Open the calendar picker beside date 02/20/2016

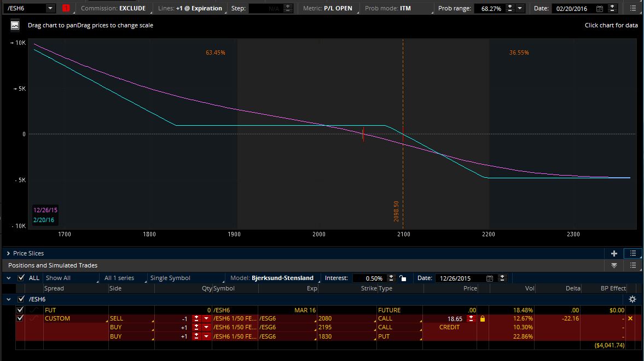pos(599,9)
